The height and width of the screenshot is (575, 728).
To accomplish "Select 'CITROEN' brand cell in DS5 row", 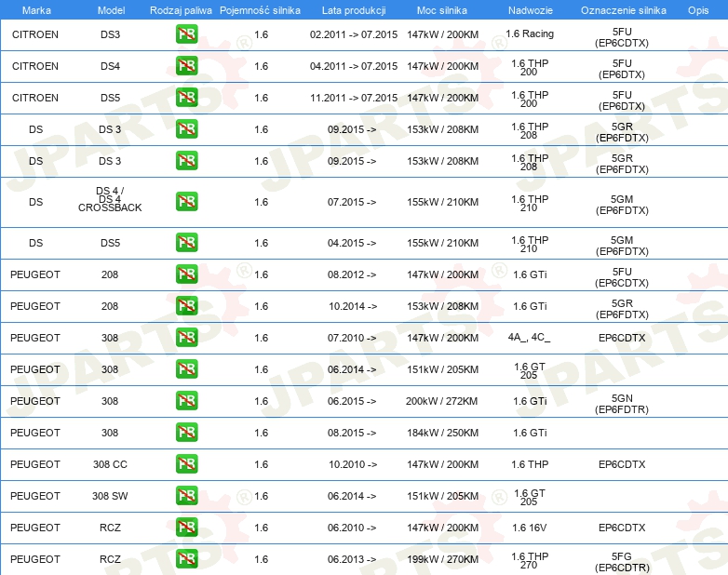I will tap(35, 98).
